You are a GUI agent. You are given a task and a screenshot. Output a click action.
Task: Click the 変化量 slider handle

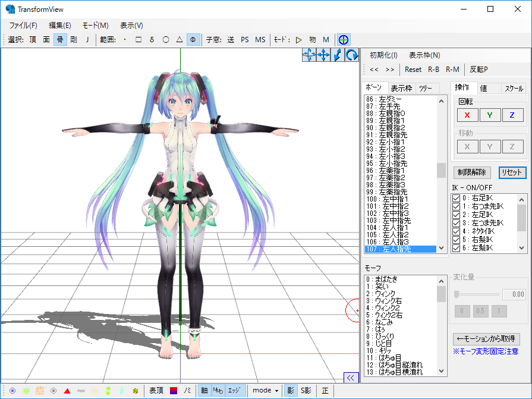click(x=455, y=293)
